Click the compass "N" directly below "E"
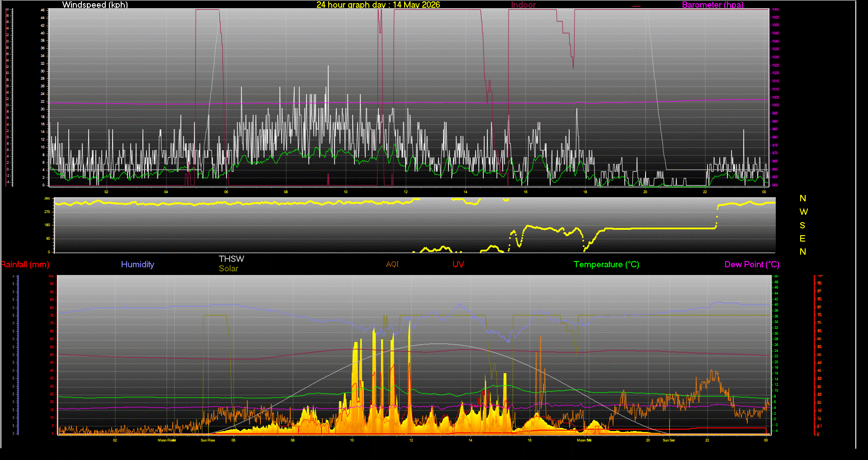Image resolution: width=868 pixels, height=460 pixels. click(x=803, y=251)
